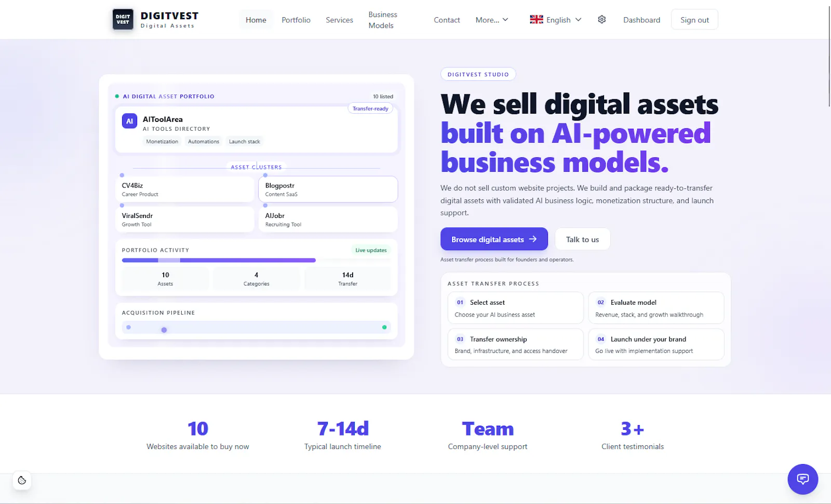Click step 02 Evaluate model

pyautogui.click(x=656, y=308)
